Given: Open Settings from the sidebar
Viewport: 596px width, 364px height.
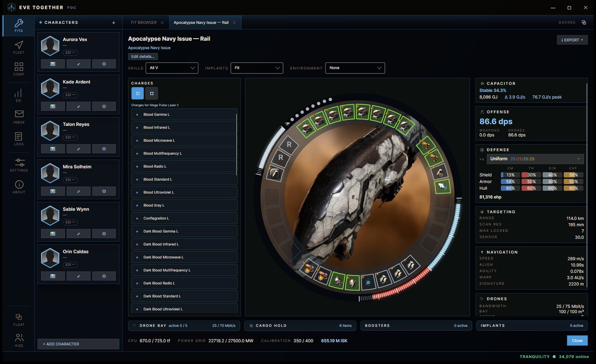Looking at the screenshot, I should [19, 165].
